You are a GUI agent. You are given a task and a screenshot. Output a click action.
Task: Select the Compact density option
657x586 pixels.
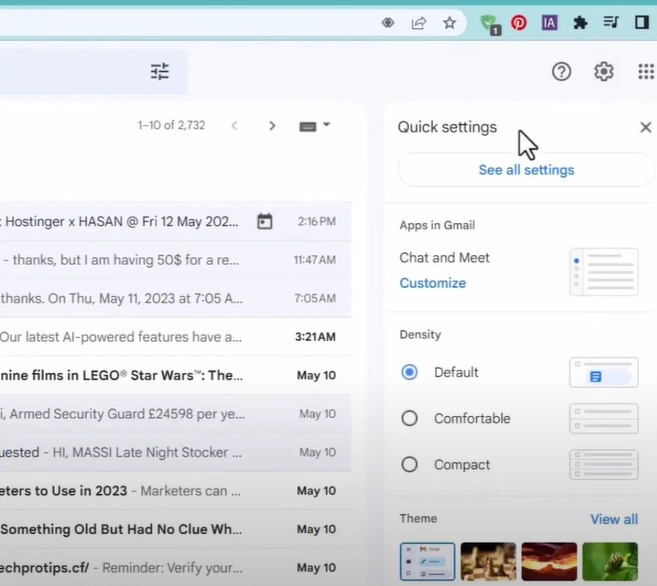pos(409,464)
